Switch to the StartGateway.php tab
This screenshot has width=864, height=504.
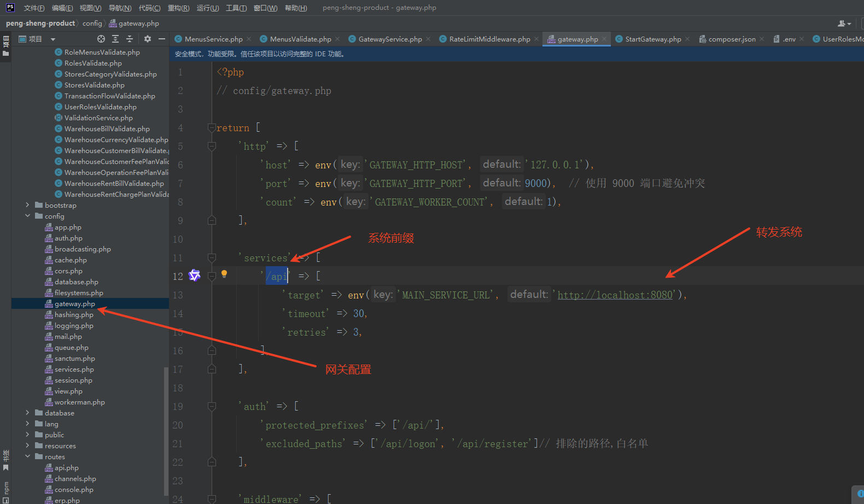click(x=653, y=39)
